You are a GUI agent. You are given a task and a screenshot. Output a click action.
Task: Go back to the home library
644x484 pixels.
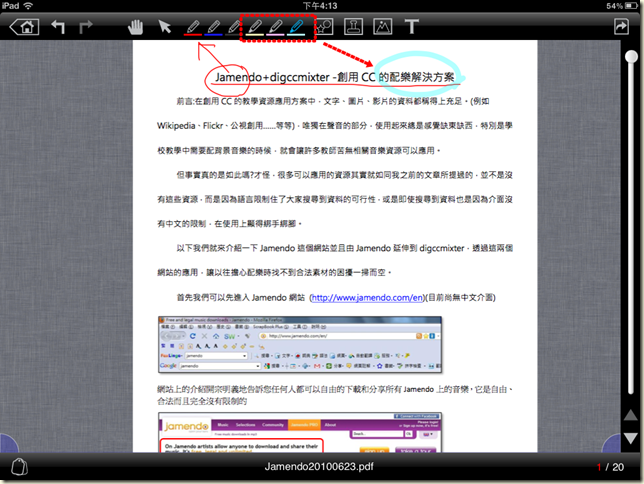[x=25, y=27]
